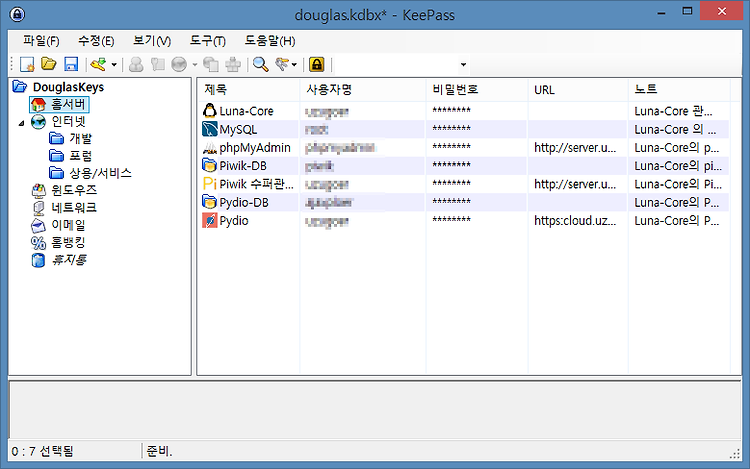Select the 네트워크 group
The width and height of the screenshot is (750, 469).
(x=74, y=207)
